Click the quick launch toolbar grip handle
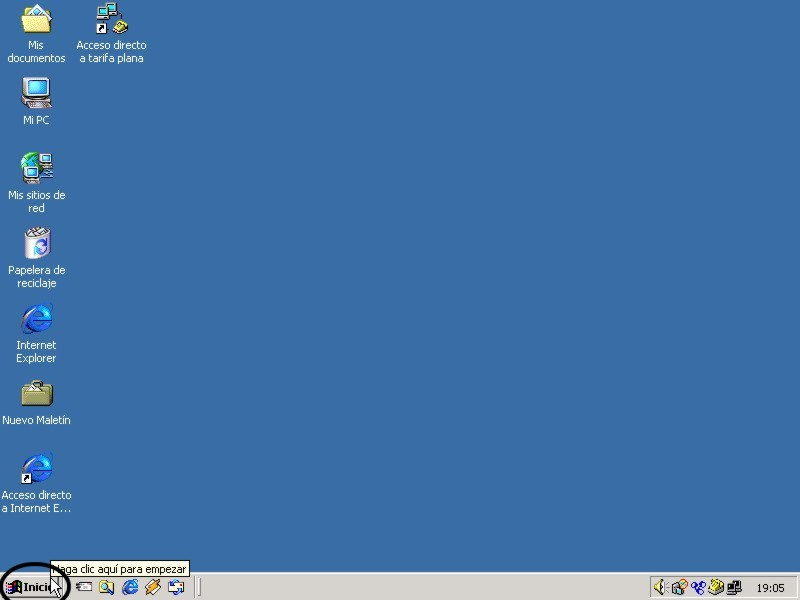This screenshot has width=800, height=600. click(x=198, y=587)
